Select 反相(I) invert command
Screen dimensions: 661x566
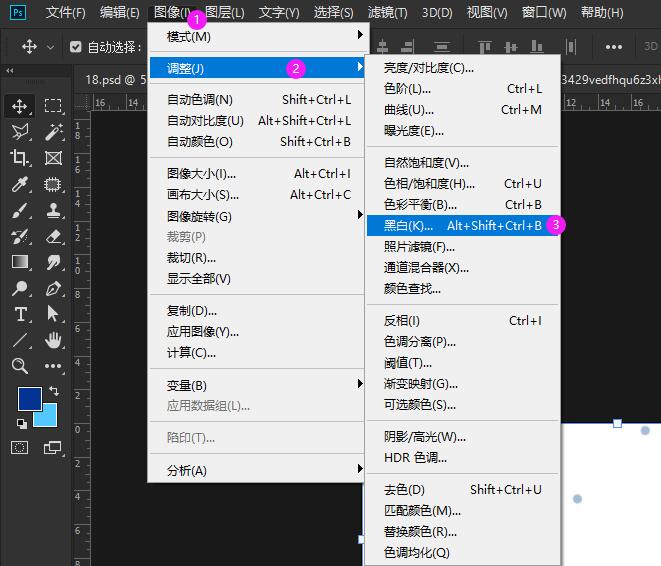462,320
